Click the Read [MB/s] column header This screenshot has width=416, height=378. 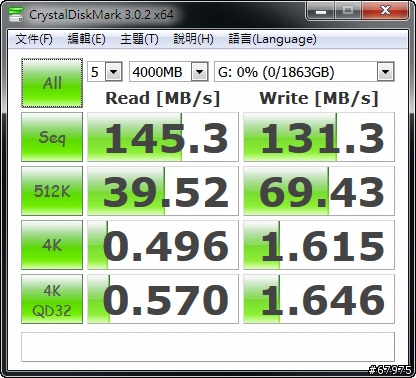[x=163, y=98]
